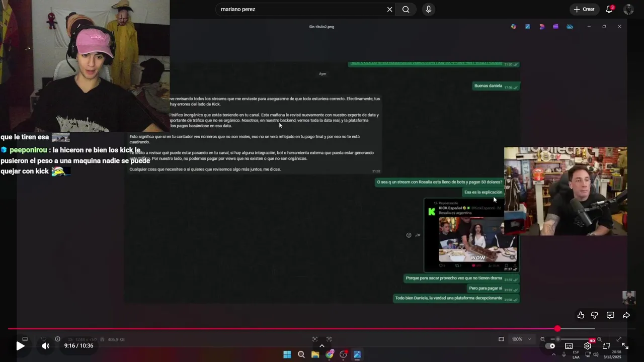Image resolution: width=644 pixels, height=362 pixels.
Task: Click the taskbar search magnifier
Action: 301,354
